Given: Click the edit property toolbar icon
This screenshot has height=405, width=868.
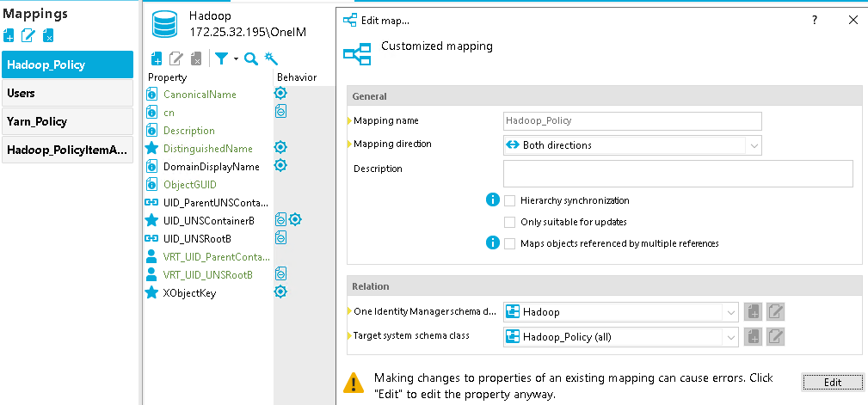Looking at the screenshot, I should pos(176,58).
